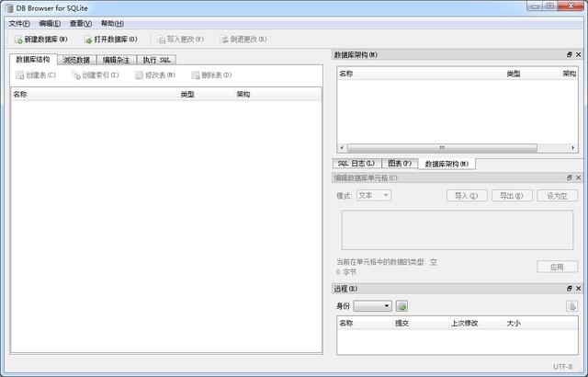
Task: Open the 编辑(E) menu
Action: coord(50,24)
